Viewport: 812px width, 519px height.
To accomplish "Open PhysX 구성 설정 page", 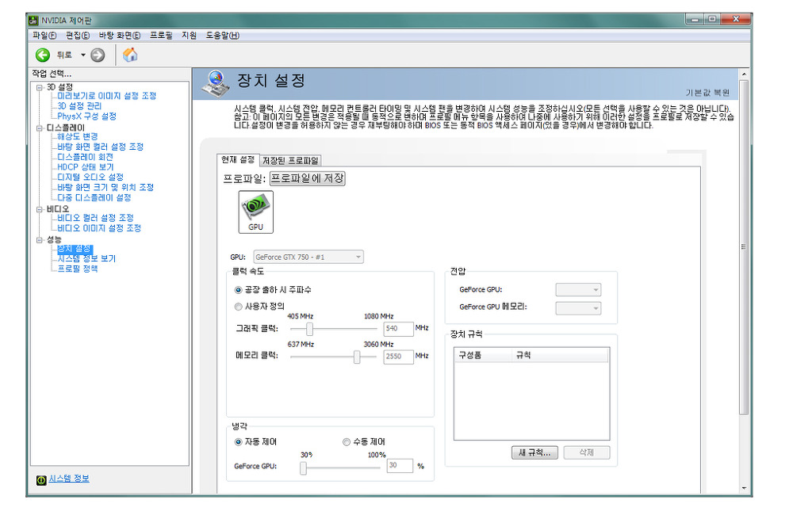I will [x=86, y=116].
